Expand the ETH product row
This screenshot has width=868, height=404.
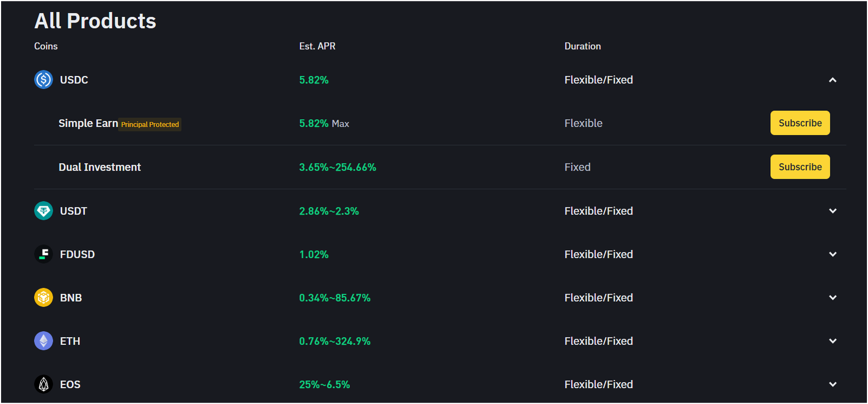tap(833, 341)
